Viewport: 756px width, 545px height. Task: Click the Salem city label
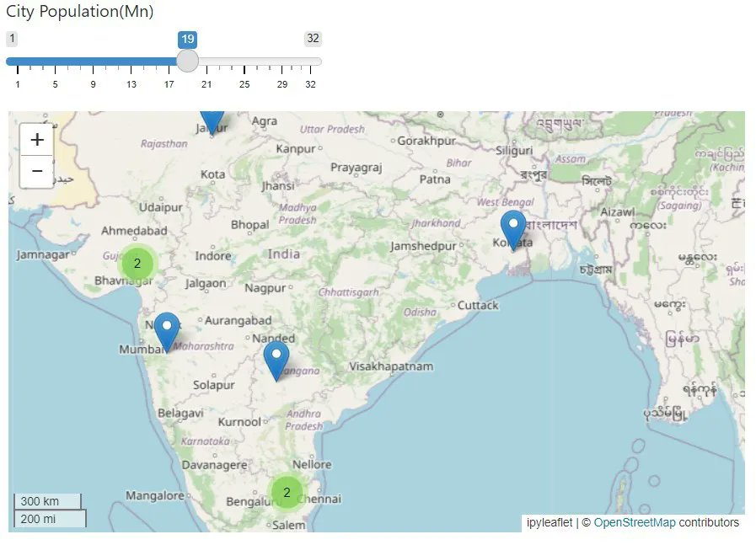pyautogui.click(x=288, y=525)
